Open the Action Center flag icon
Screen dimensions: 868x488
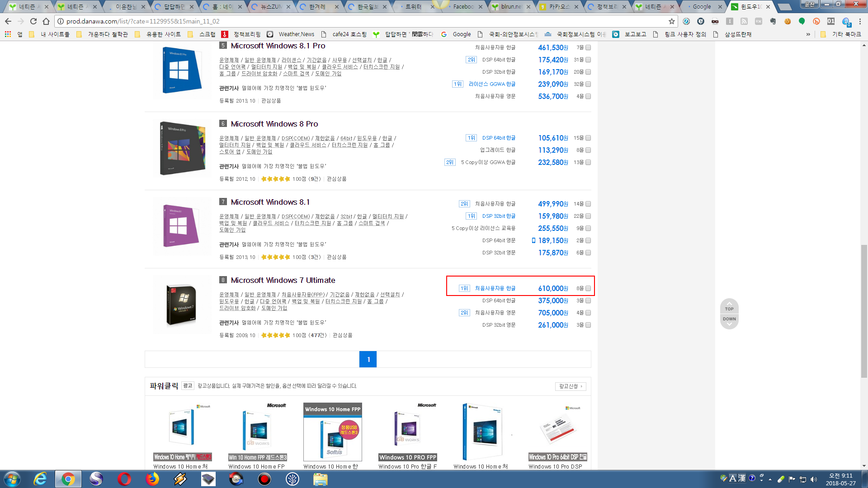point(792,479)
